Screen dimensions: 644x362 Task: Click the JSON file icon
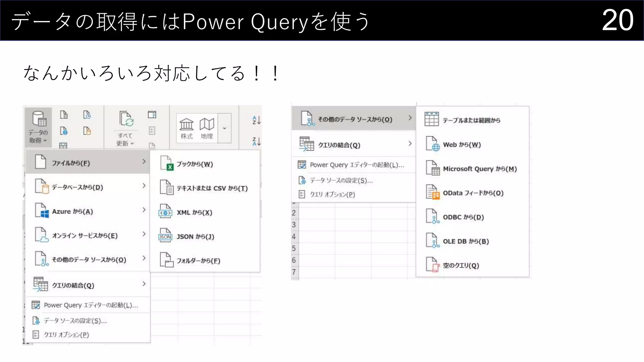[x=165, y=236]
